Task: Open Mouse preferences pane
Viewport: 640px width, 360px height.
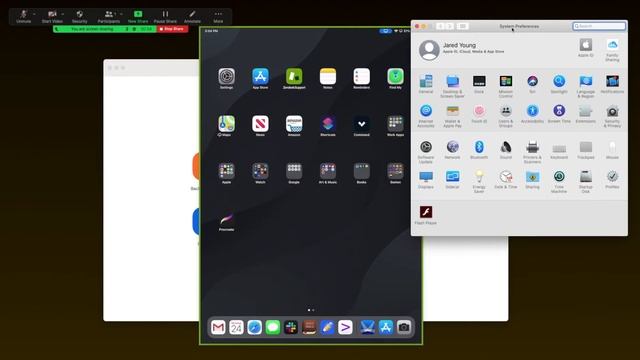Action: tap(612, 149)
